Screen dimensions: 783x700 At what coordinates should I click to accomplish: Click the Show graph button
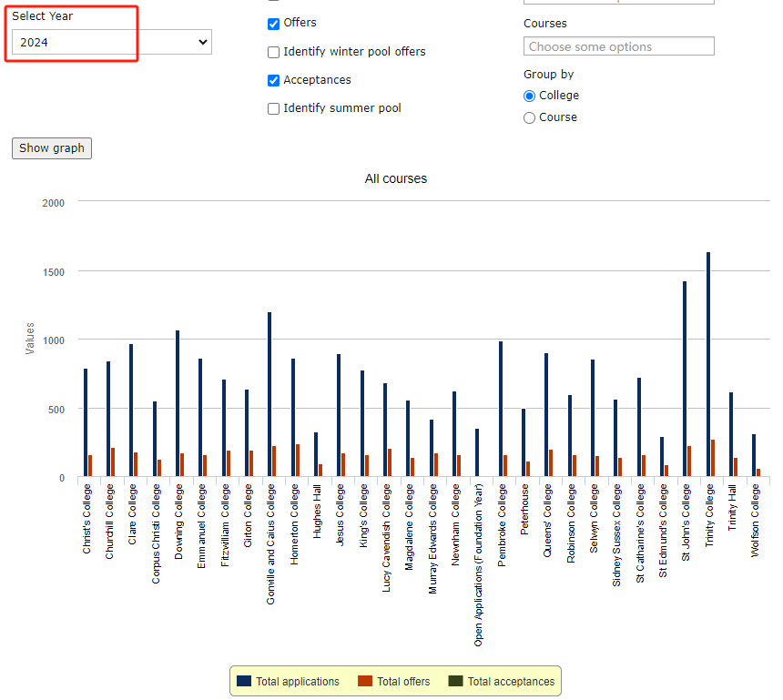(52, 148)
